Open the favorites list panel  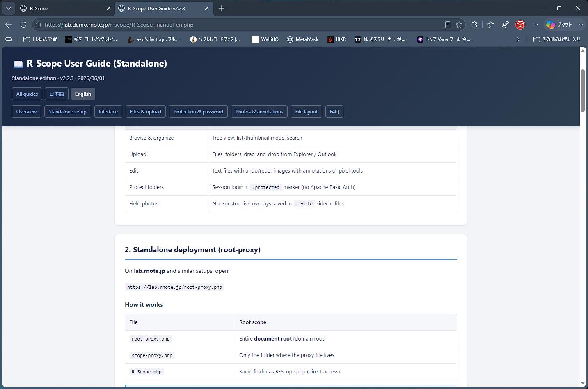(491, 25)
